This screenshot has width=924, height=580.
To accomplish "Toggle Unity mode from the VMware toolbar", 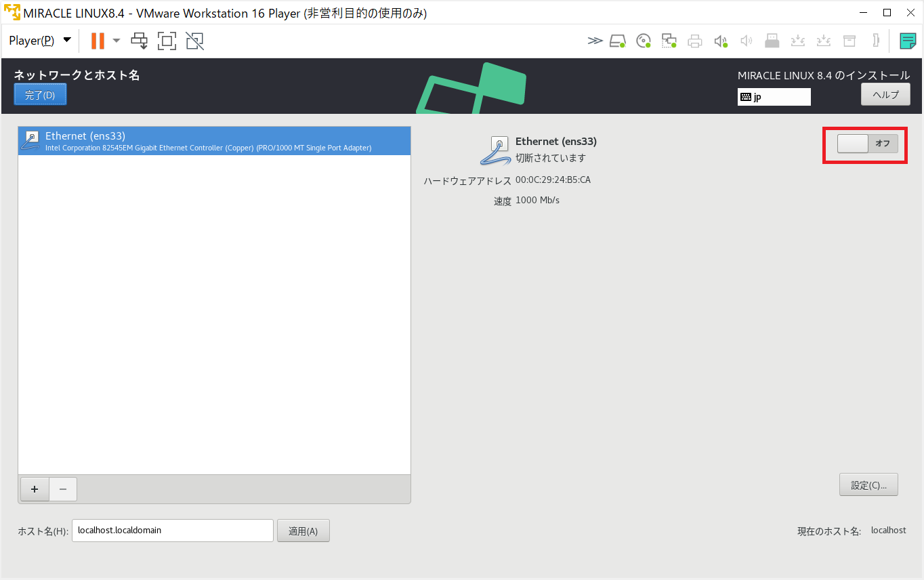I will pos(194,41).
